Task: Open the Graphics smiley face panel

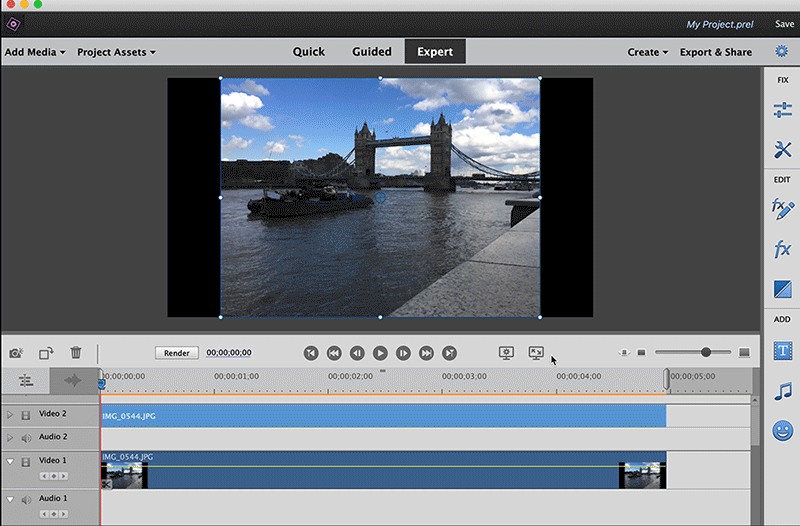Action: pos(782,430)
